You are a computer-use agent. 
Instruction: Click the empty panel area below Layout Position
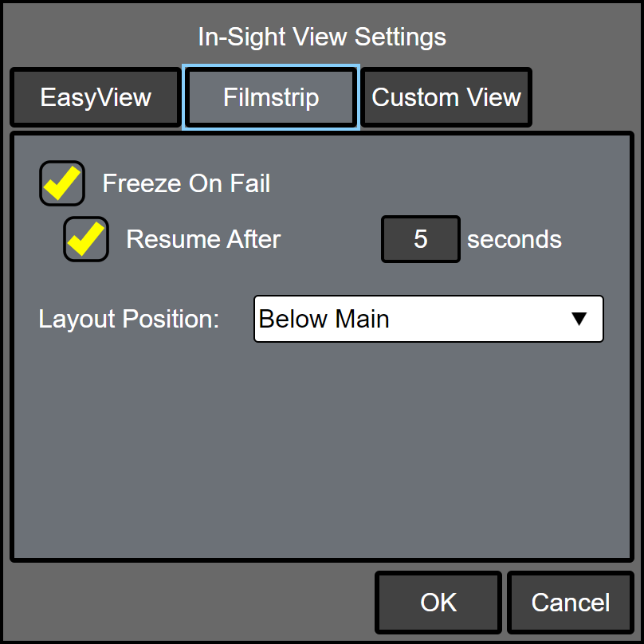click(x=322, y=454)
